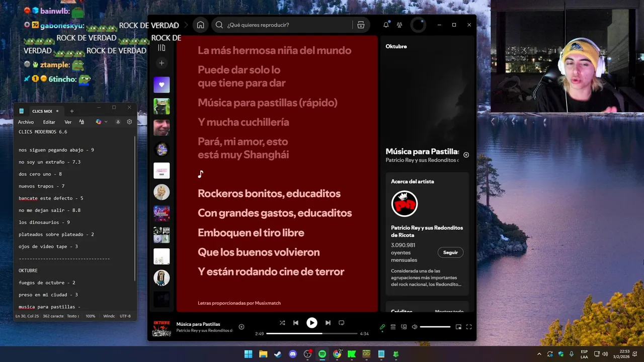Image resolution: width=644 pixels, height=362 pixels.
Task: Open Spotify notifications bell
Action: point(386,25)
